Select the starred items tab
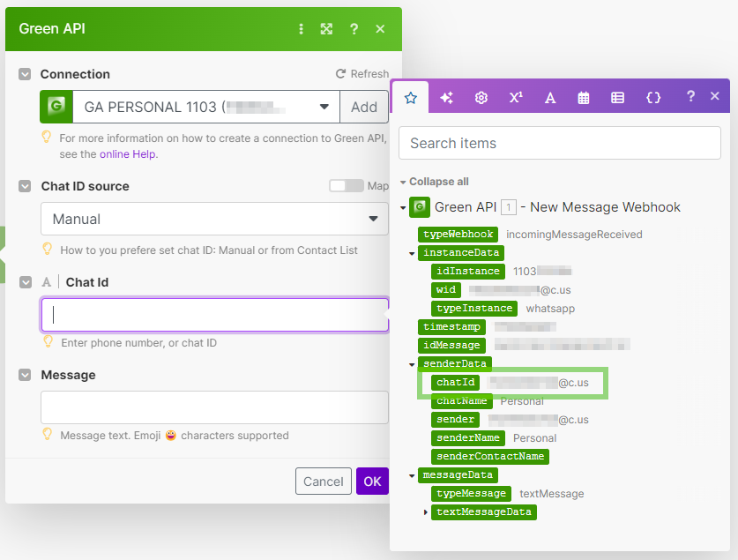The image size is (738, 560). [410, 97]
